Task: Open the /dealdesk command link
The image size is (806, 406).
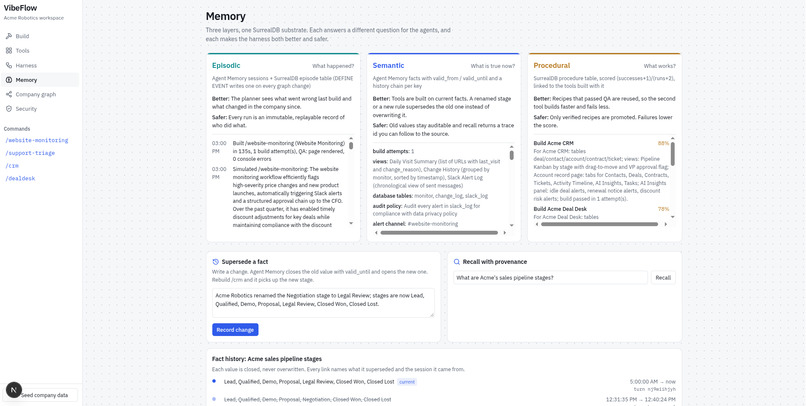Action: [x=20, y=178]
